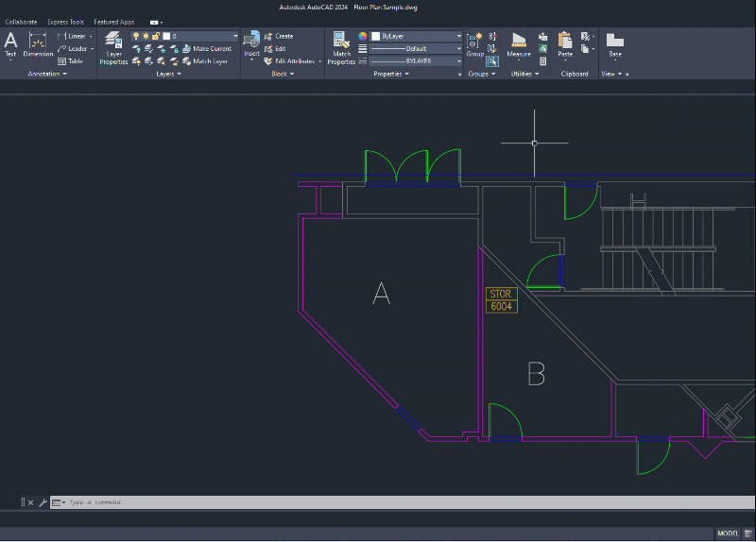Screen dimensions: 756x542
Task: Click the Match Layer button
Action: click(x=204, y=61)
